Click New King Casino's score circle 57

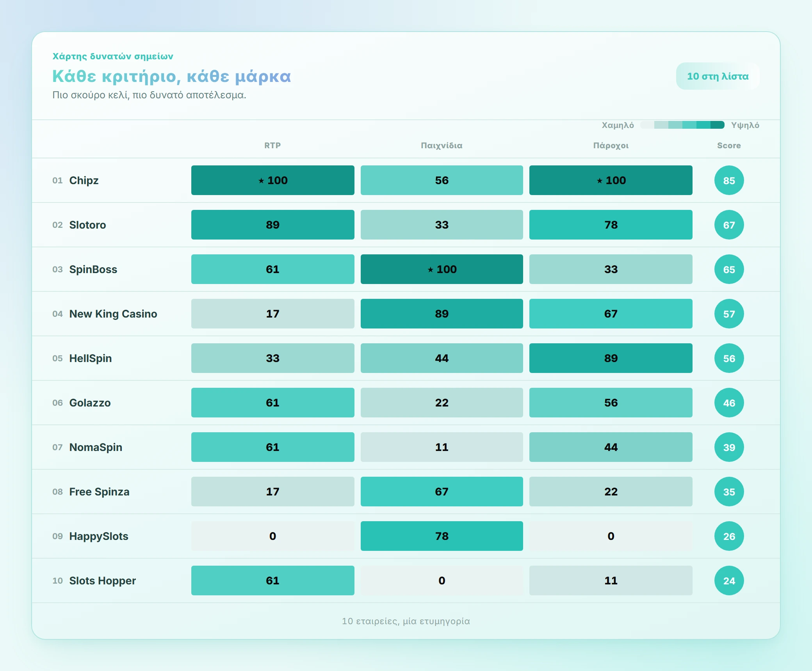(x=729, y=314)
